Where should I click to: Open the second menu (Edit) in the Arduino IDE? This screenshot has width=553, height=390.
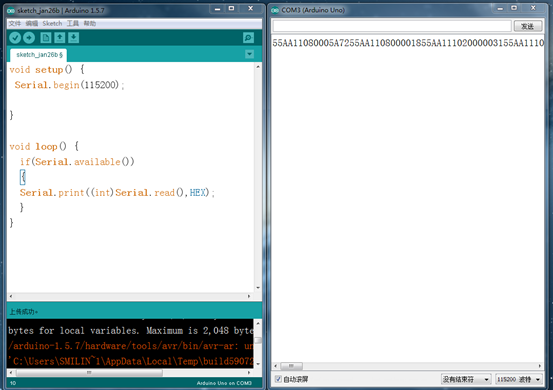[32, 23]
